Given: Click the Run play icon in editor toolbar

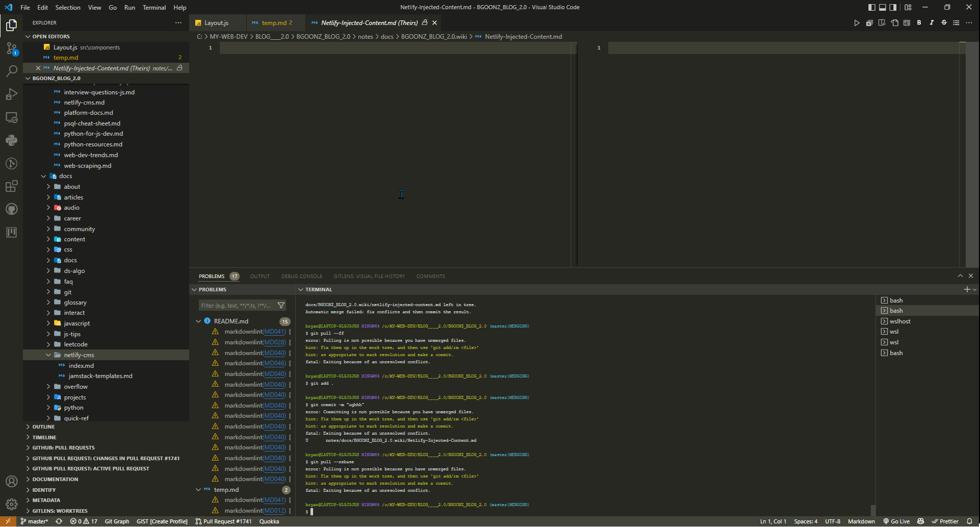Looking at the screenshot, I should [857, 23].
